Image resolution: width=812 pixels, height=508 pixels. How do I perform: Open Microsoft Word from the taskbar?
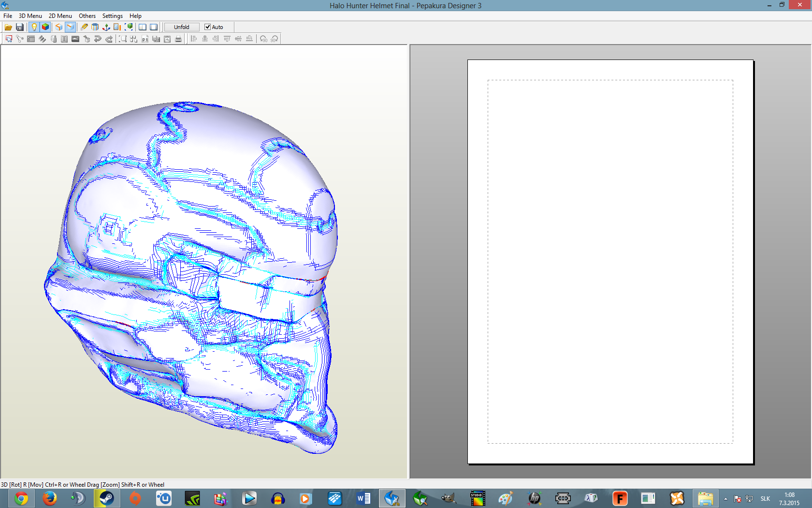click(363, 498)
